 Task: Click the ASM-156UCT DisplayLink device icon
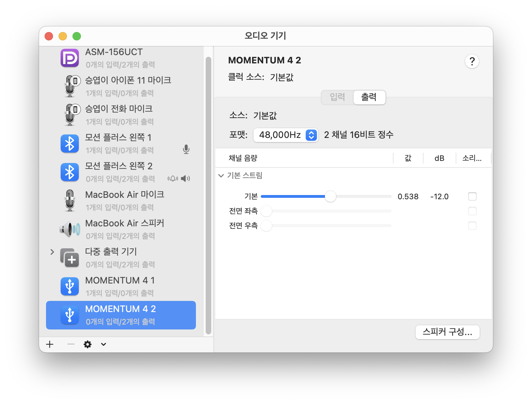70,58
